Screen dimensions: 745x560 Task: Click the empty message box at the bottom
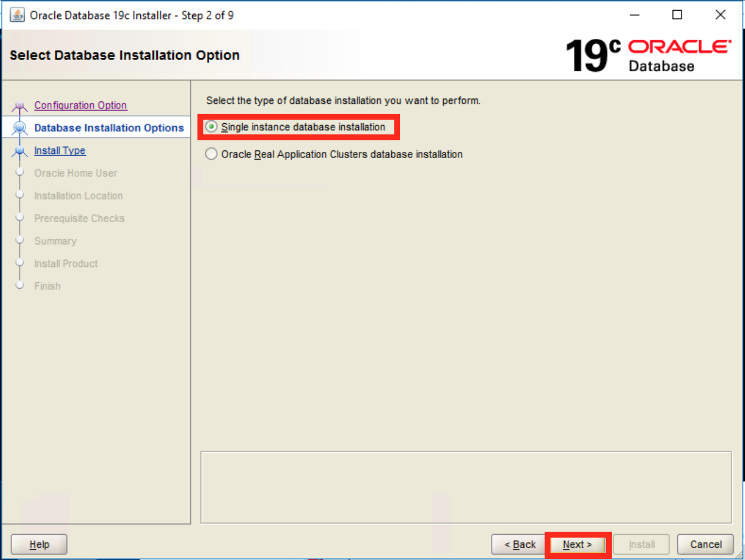click(466, 487)
